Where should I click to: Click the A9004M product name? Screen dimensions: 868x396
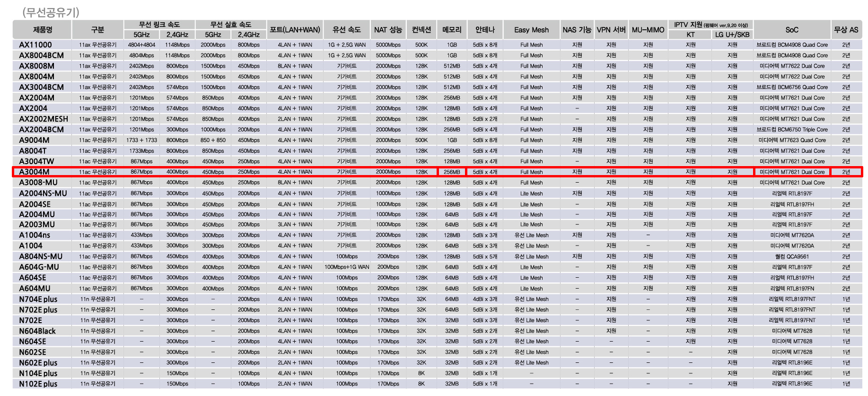[34, 140]
